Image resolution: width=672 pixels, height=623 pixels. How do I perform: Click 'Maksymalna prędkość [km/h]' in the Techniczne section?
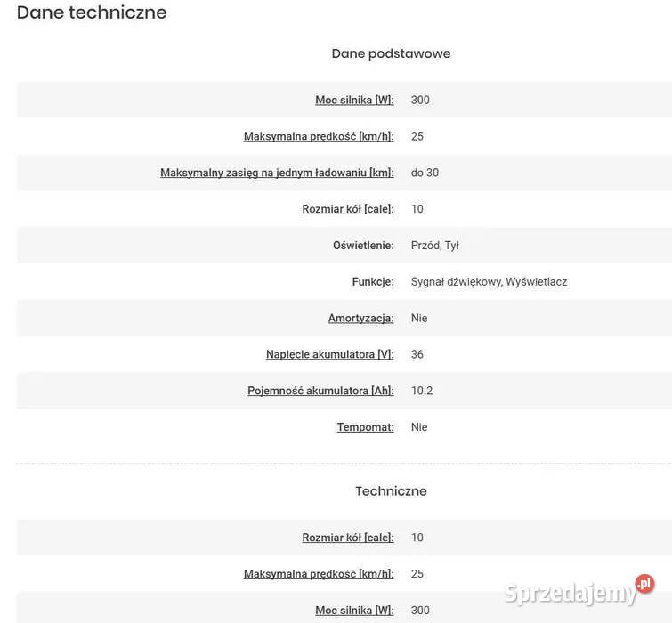coord(319,574)
